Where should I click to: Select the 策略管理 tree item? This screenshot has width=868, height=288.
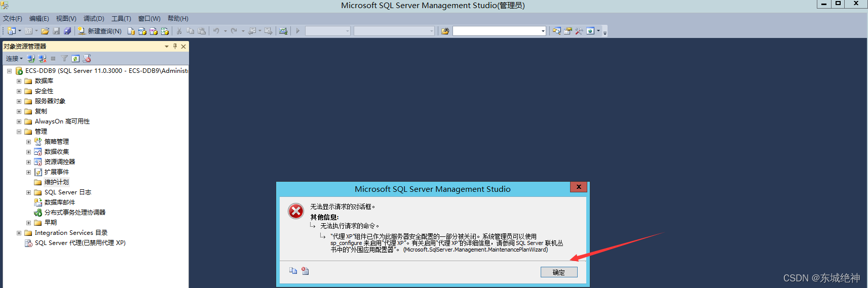tap(57, 142)
